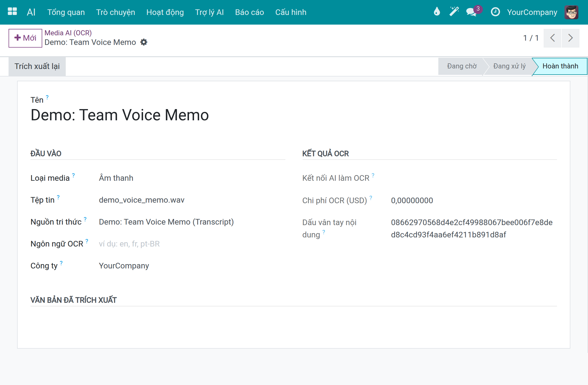
Task: Go to next record arrow
Action: [570, 38]
